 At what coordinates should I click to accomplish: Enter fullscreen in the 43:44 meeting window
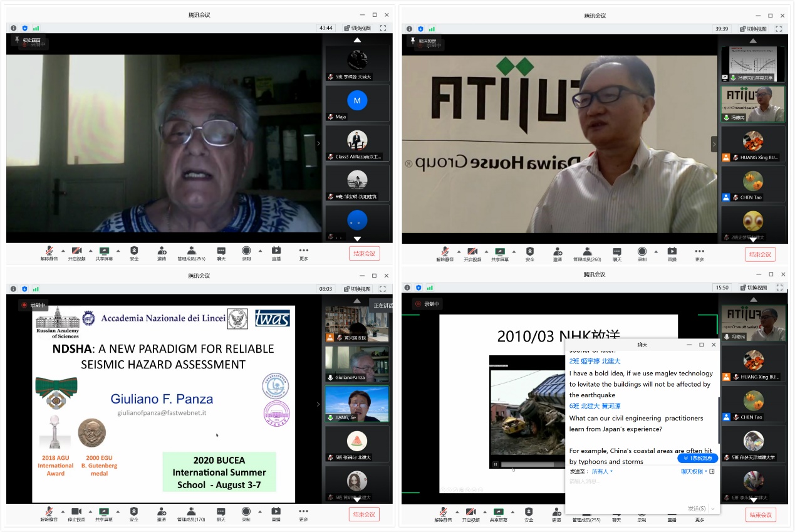pyautogui.click(x=383, y=28)
